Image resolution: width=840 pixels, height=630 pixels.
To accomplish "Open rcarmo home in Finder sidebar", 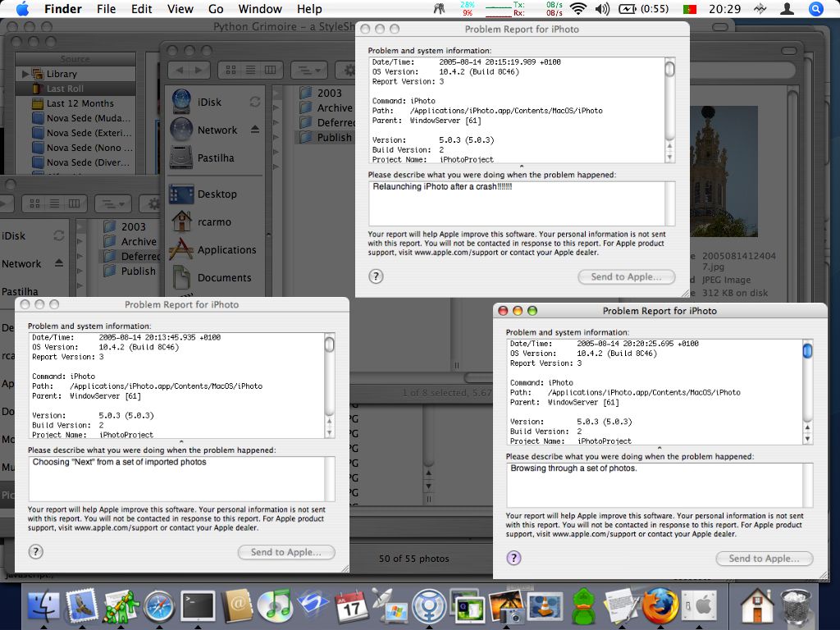I will point(214,221).
